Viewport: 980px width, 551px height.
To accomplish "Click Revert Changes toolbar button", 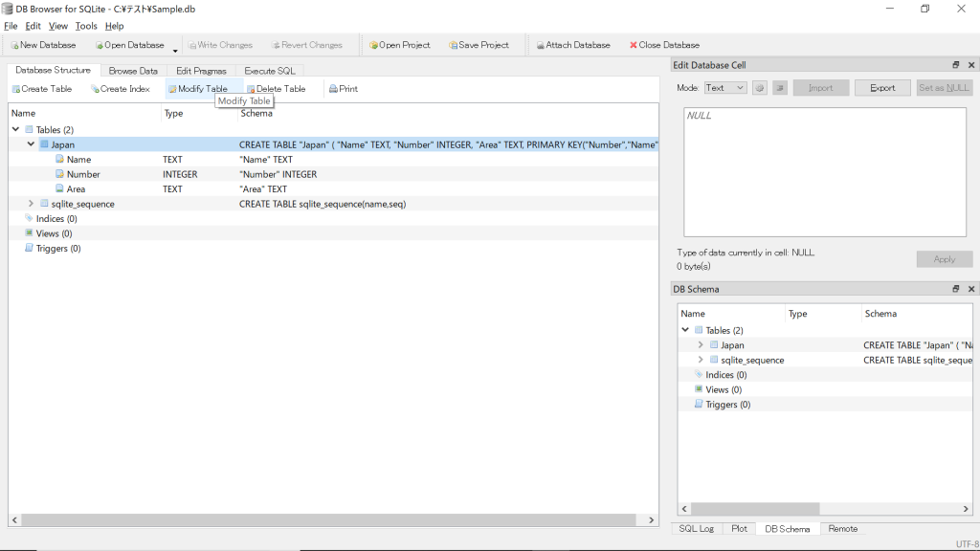I will coord(307,45).
